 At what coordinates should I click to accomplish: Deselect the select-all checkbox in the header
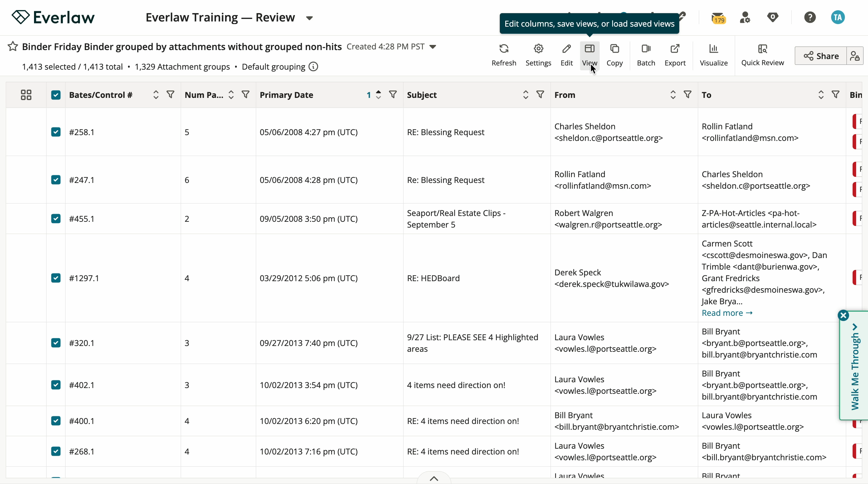point(56,95)
